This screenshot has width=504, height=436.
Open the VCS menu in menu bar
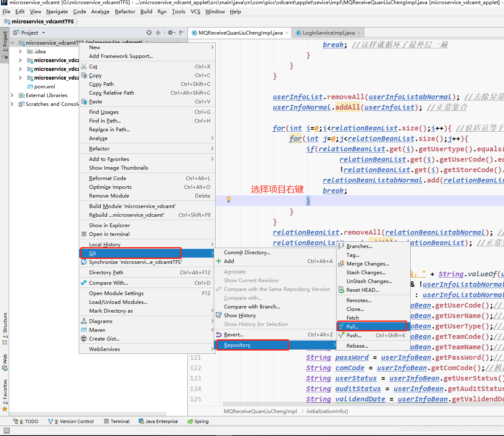(x=195, y=12)
